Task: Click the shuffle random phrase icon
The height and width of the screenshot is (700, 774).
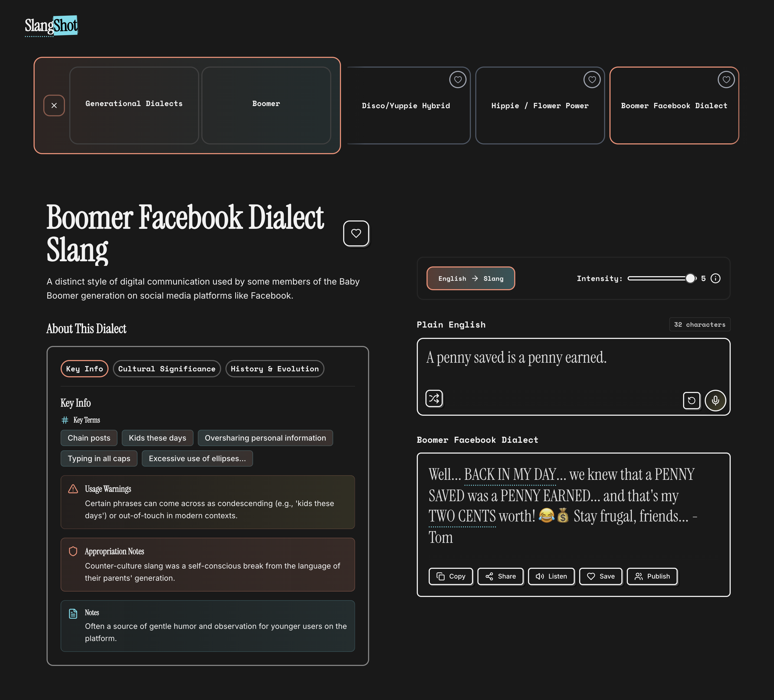Action: tap(434, 398)
